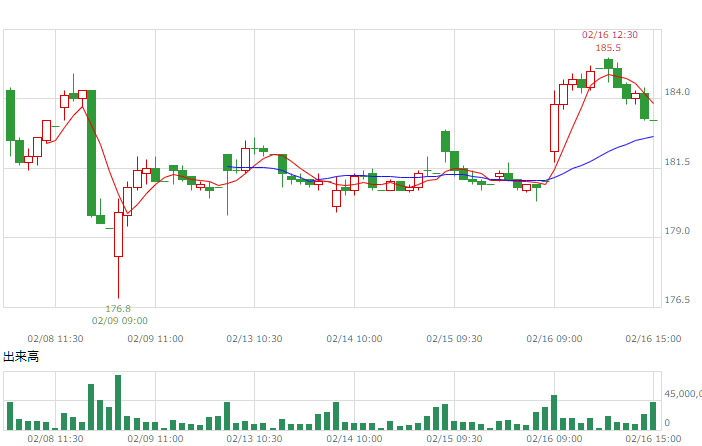
Task: Click the 45,000,0 volume axis label
Action: click(683, 394)
